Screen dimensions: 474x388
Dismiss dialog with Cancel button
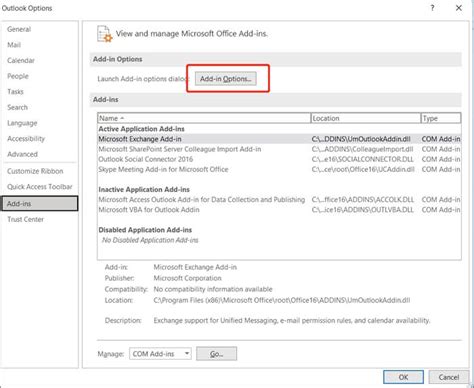point(449,377)
